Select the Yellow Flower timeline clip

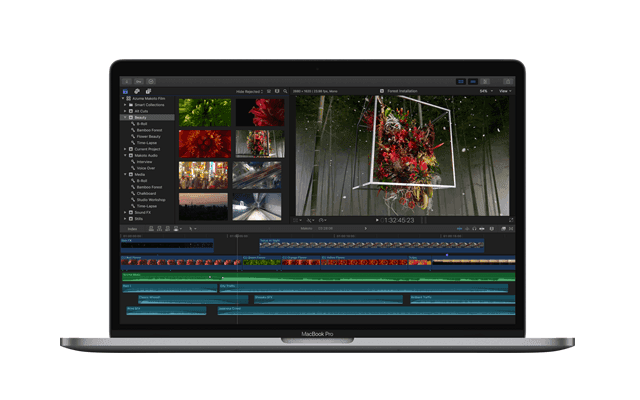pos(364,261)
